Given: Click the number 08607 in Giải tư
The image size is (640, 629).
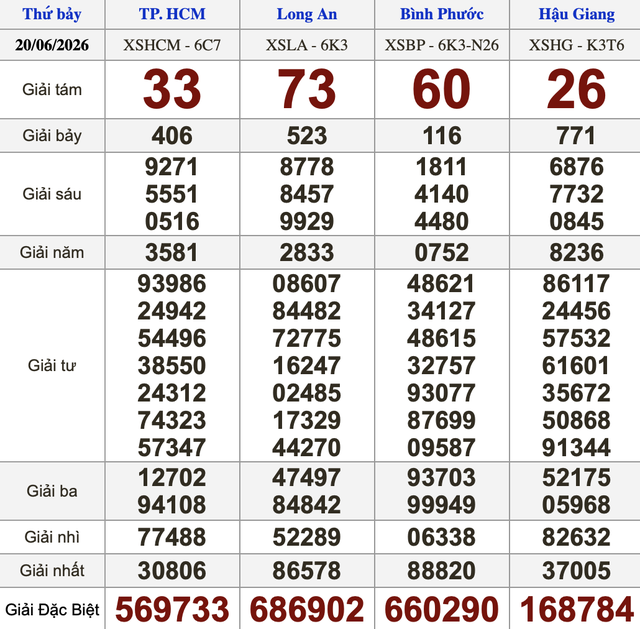Looking at the screenshot, I should (307, 284).
